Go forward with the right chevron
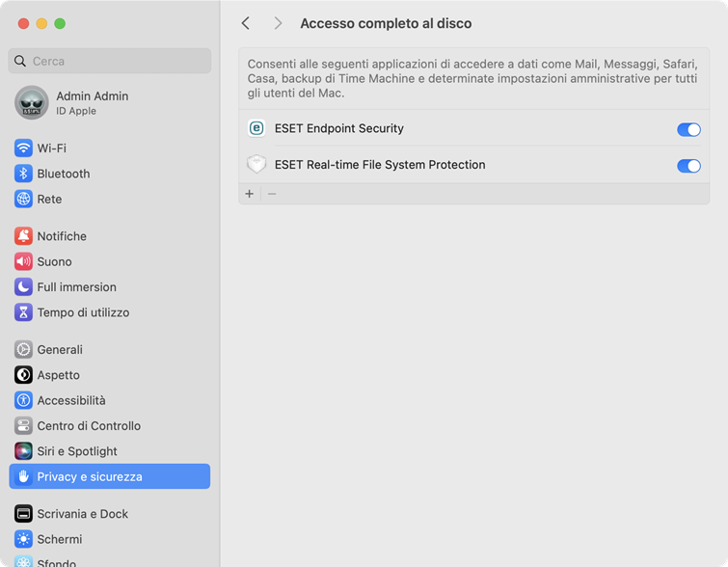The height and width of the screenshot is (567, 728). 278,23
